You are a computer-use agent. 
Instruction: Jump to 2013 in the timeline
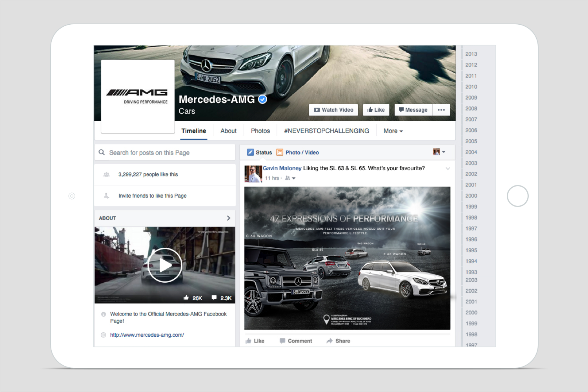coord(471,54)
